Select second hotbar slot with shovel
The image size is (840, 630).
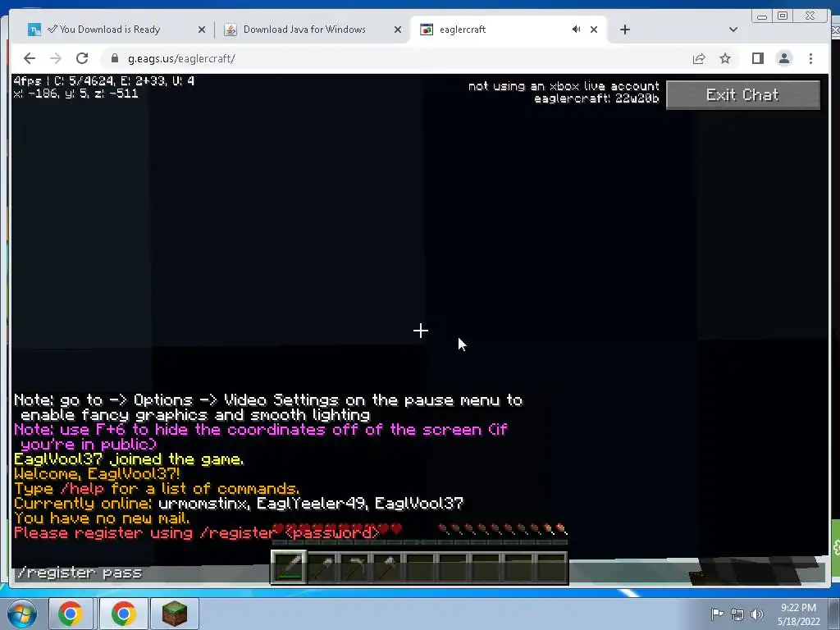(322, 568)
